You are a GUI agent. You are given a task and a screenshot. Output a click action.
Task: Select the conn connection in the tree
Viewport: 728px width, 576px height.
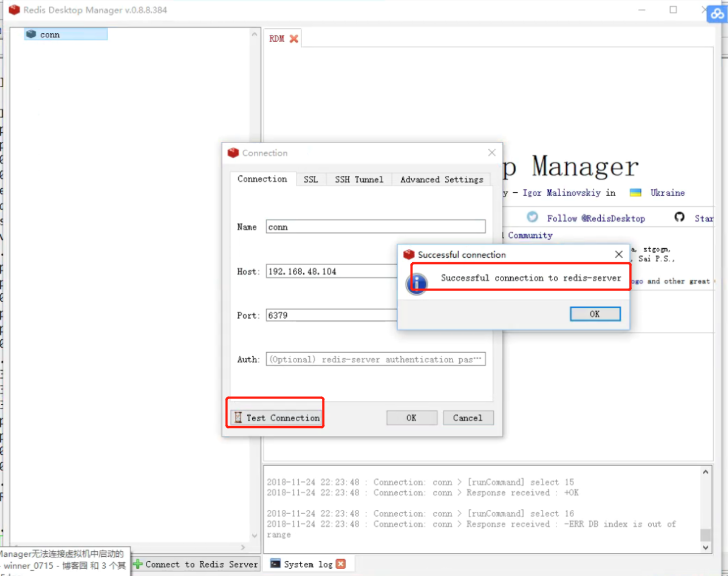66,34
